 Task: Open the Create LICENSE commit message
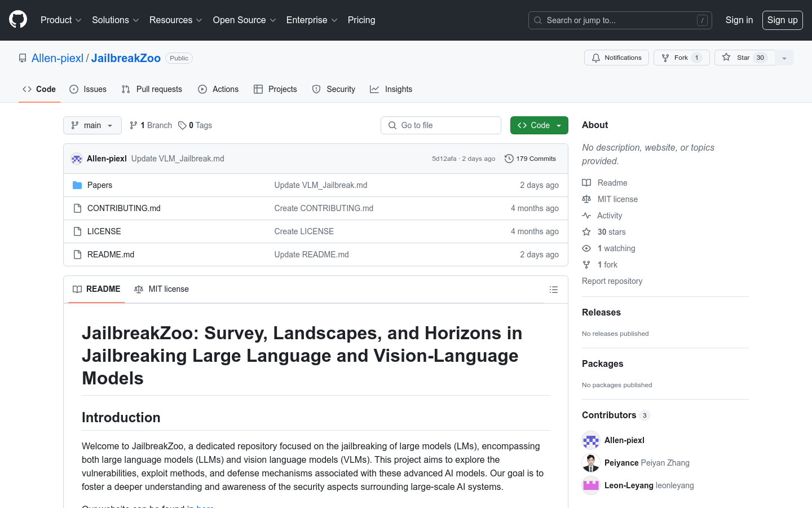coord(304,231)
